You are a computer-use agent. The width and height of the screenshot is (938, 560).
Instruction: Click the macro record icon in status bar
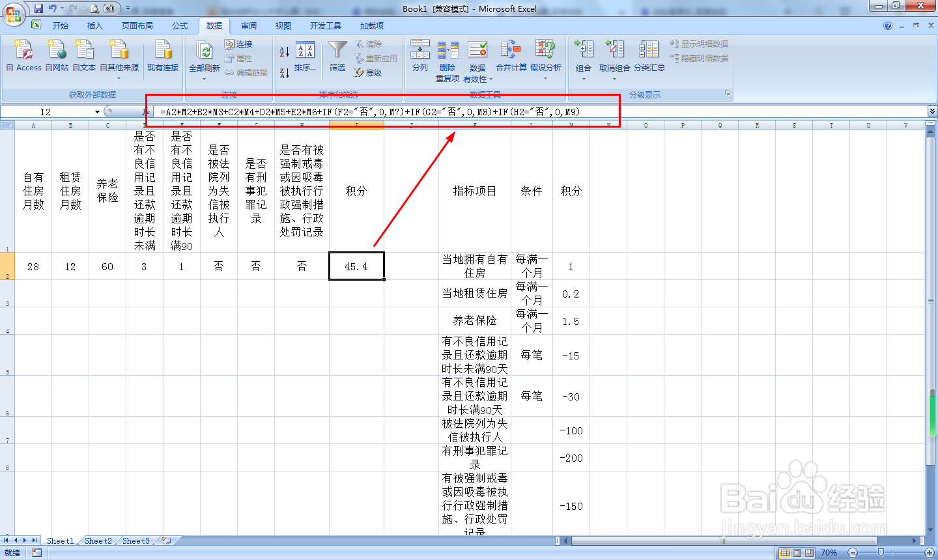click(36, 553)
